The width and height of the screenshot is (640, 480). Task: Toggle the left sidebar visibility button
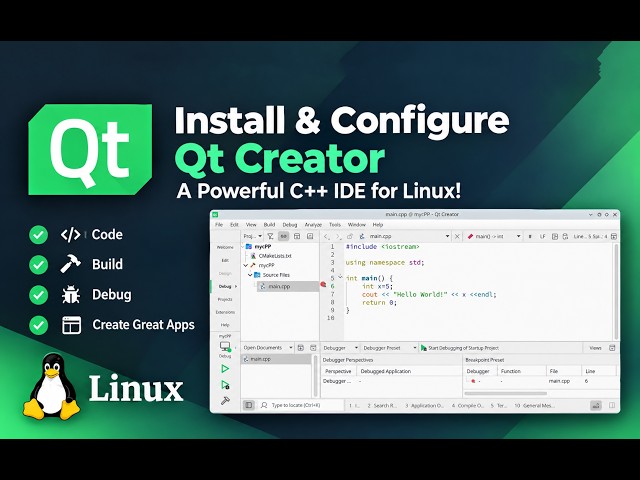(248, 405)
